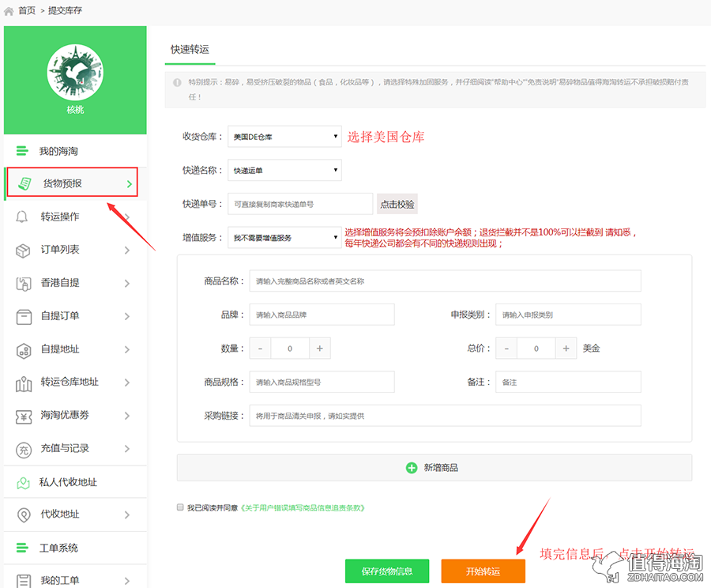Screen dimensions: 711x588
Task: Open the 首页 breadcrumb link
Action: (x=27, y=10)
